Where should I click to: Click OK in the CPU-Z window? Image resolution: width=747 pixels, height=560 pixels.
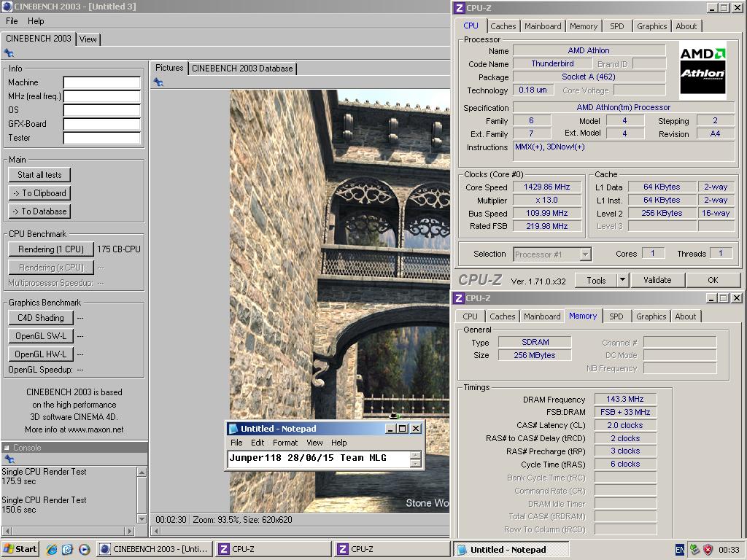pos(713,280)
